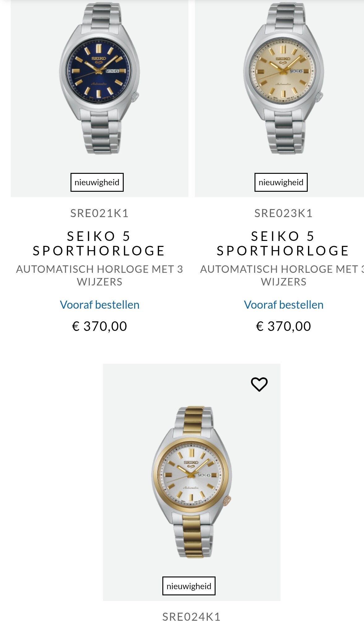The width and height of the screenshot is (364, 630).
Task: Click the € 370,00 price of SRE023K1
Action: [283, 326]
